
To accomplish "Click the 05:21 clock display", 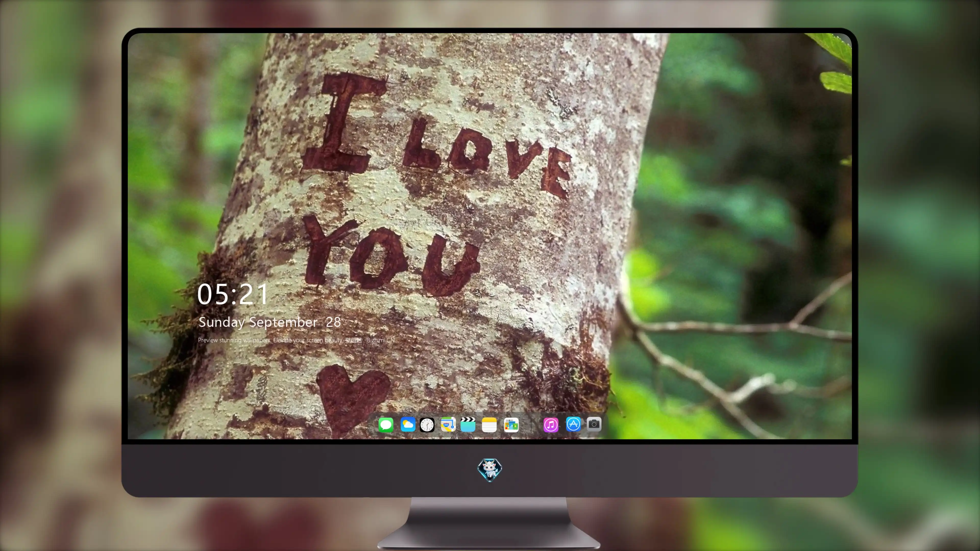I will pyautogui.click(x=232, y=294).
